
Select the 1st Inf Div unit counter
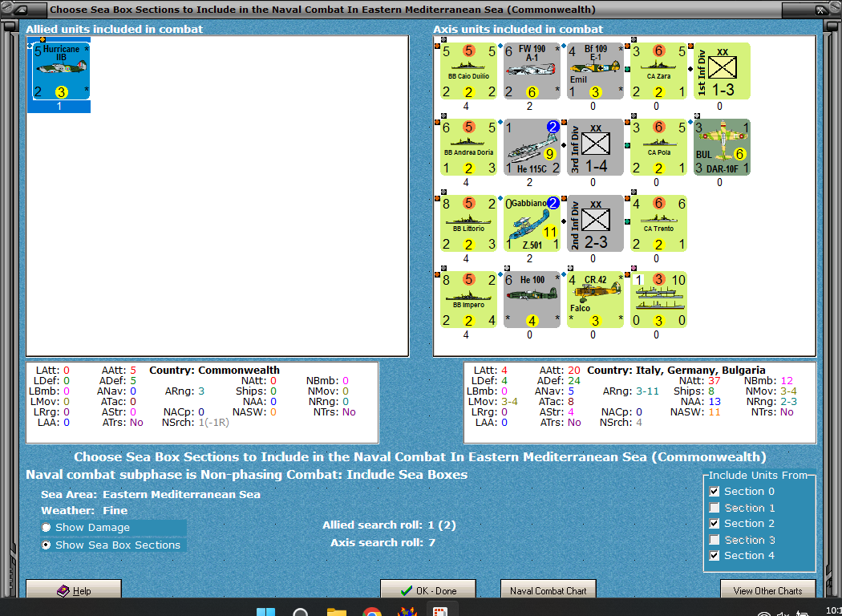pos(722,71)
